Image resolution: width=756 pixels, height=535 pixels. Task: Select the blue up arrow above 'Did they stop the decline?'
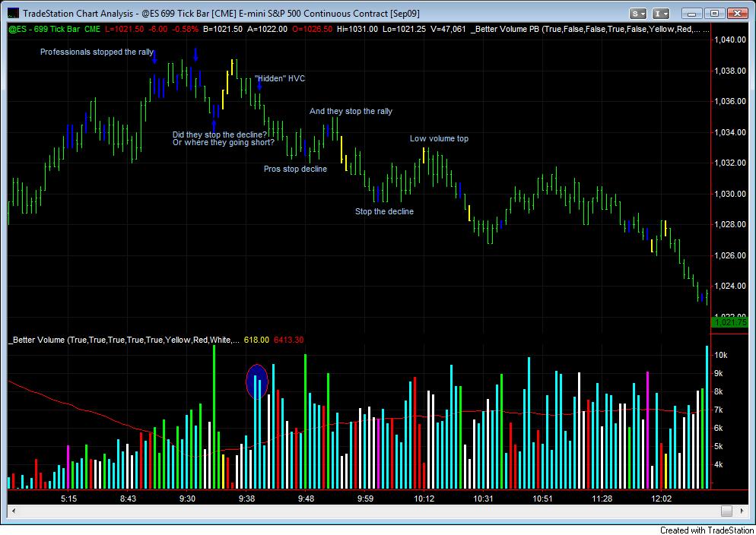214,125
